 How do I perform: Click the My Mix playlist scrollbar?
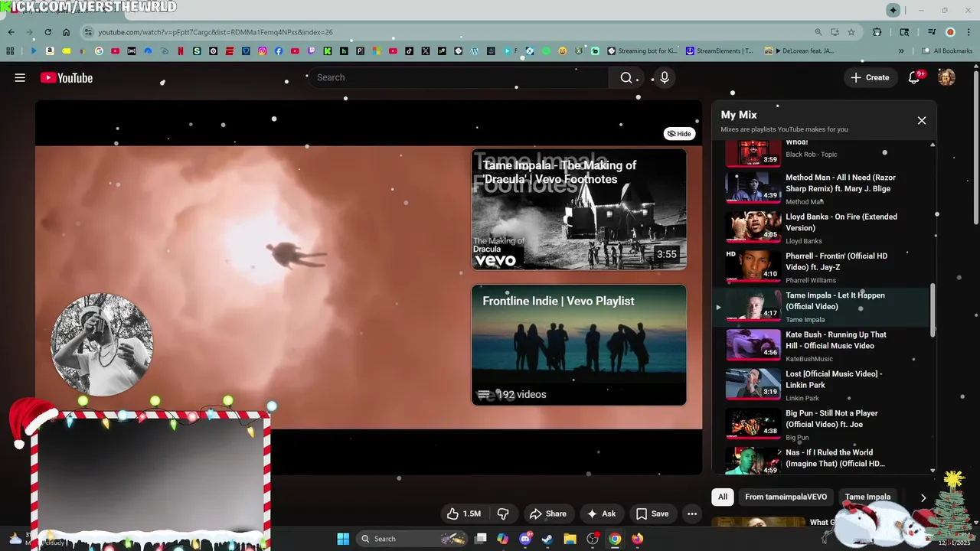tap(933, 308)
